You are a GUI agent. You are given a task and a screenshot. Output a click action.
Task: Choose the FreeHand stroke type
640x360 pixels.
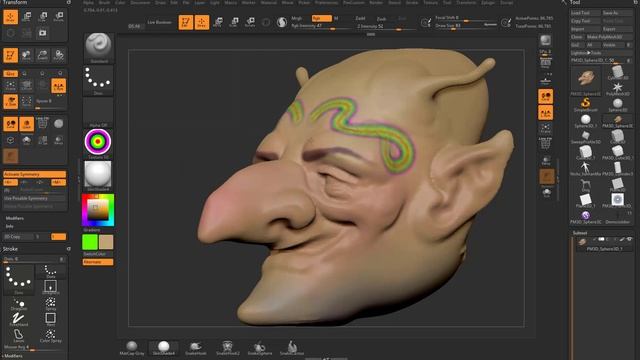(18, 319)
